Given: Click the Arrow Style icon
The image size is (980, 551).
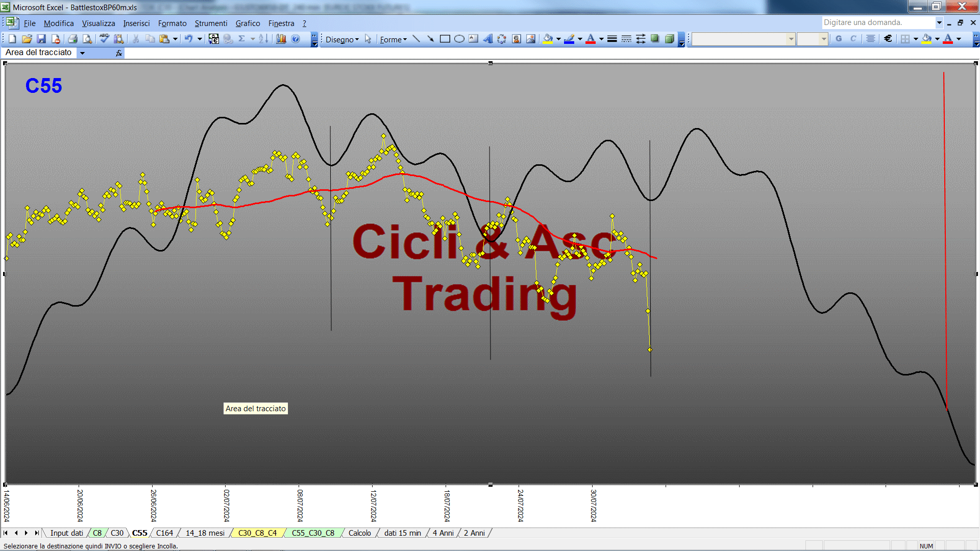Looking at the screenshot, I should (x=641, y=39).
